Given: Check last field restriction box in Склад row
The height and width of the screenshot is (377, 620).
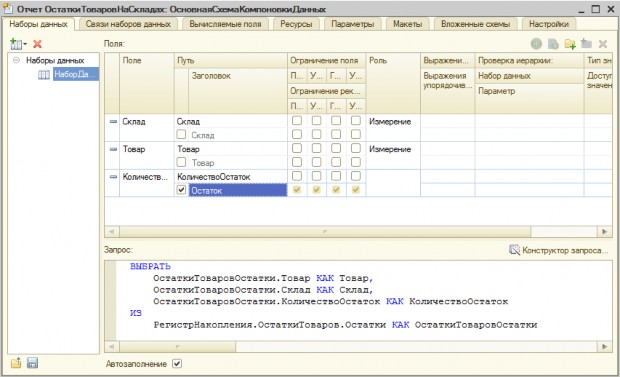Looking at the screenshot, I should [x=356, y=121].
